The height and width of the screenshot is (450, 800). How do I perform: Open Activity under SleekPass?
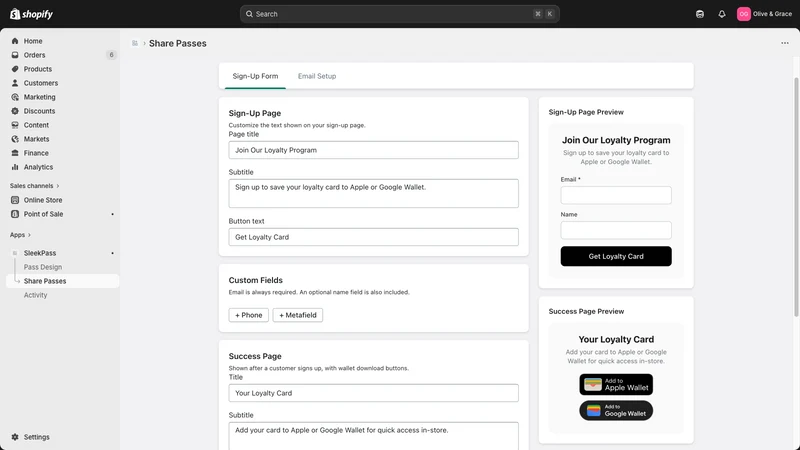(x=35, y=295)
